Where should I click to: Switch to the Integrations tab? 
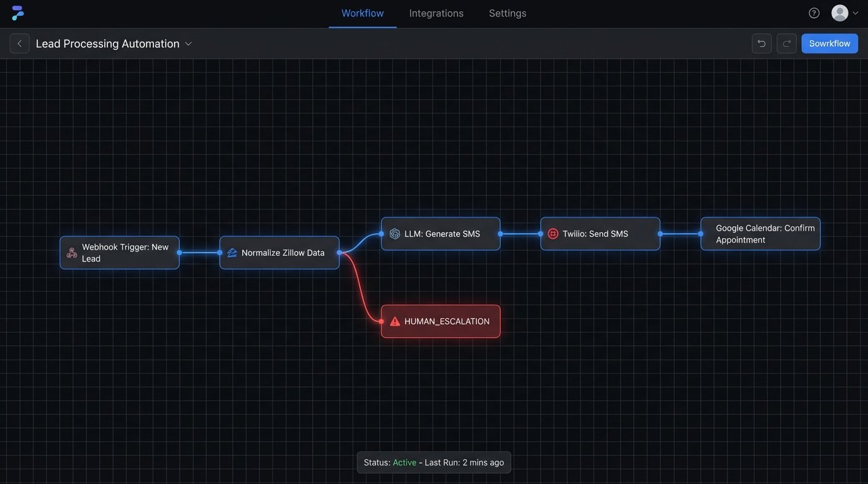(x=435, y=13)
